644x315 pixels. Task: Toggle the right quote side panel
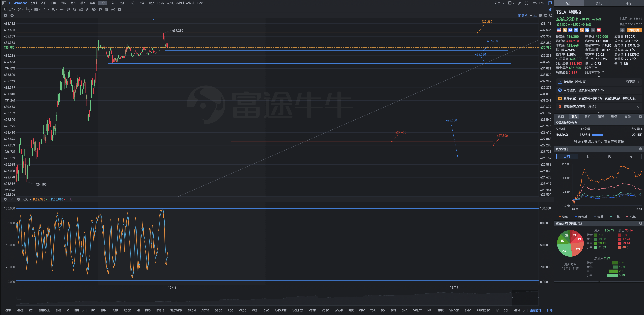[x=550, y=3]
